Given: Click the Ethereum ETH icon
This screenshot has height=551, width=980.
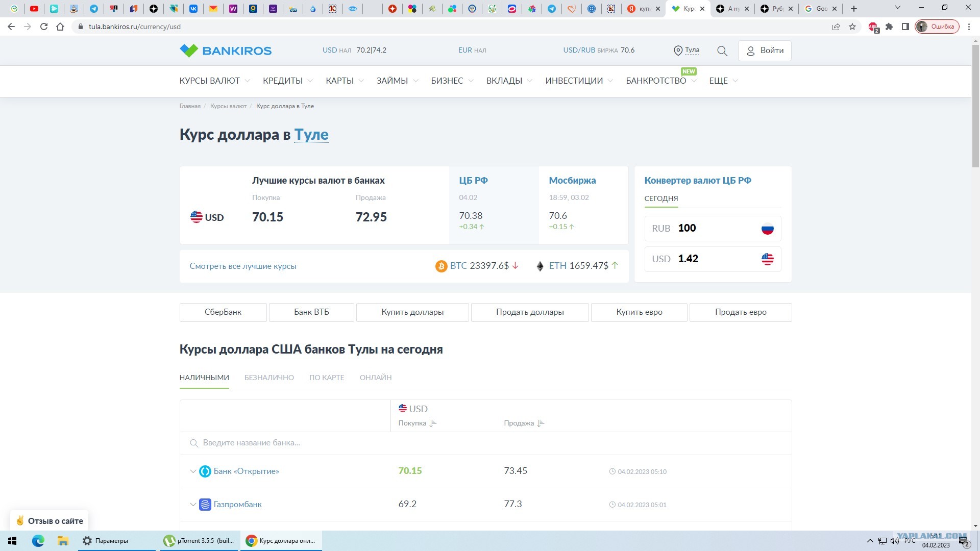Looking at the screenshot, I should (x=540, y=266).
